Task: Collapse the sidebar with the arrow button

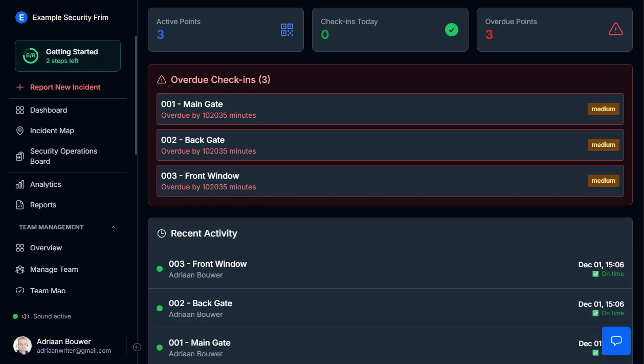Action: point(137,347)
